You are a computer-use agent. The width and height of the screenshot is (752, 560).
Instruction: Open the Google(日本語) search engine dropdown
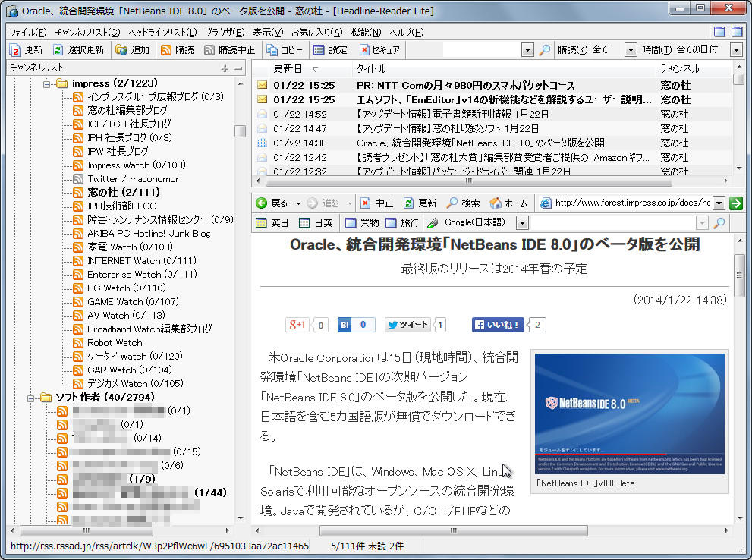[x=521, y=223]
